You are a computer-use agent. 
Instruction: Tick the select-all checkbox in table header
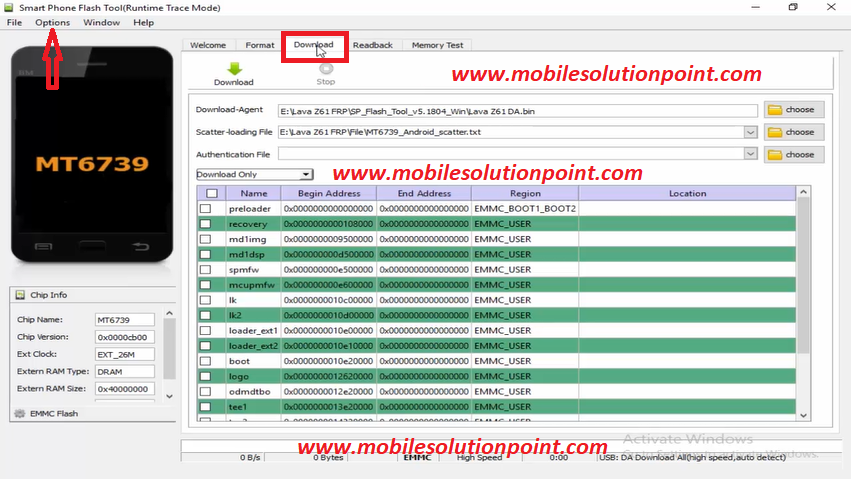tap(212, 193)
